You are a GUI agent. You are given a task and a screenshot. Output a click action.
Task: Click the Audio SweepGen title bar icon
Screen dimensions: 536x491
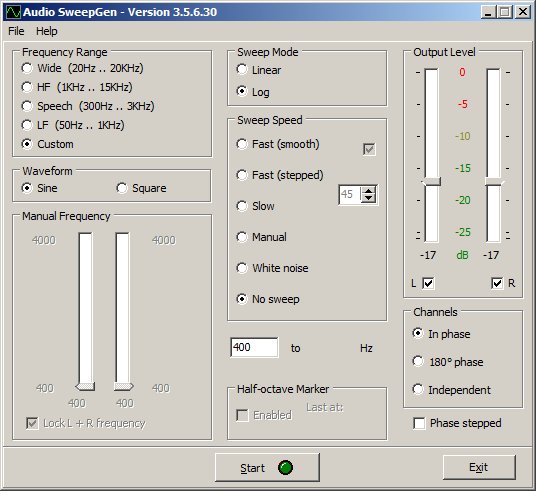(x=13, y=12)
